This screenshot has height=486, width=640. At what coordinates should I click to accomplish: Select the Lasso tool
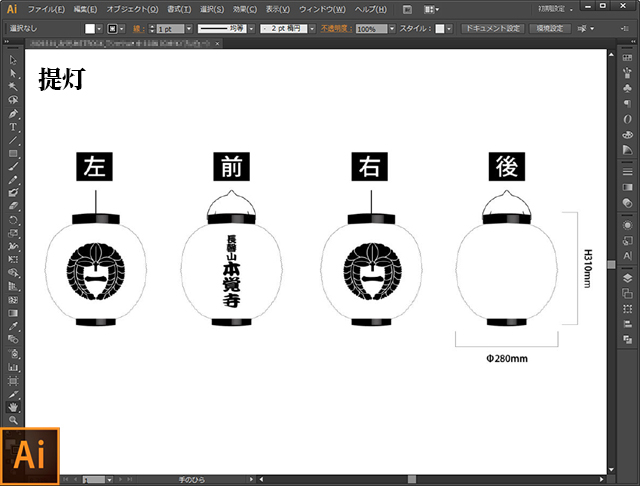click(x=13, y=100)
